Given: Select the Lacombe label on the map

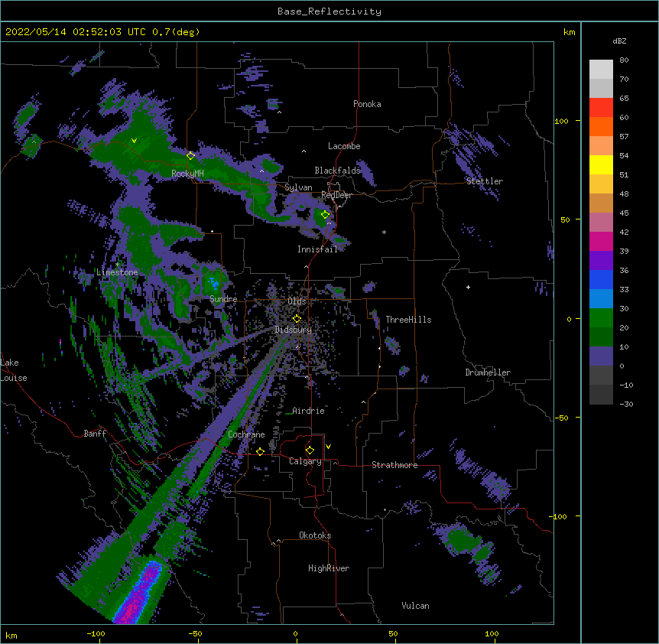Looking at the screenshot, I should tap(344, 146).
